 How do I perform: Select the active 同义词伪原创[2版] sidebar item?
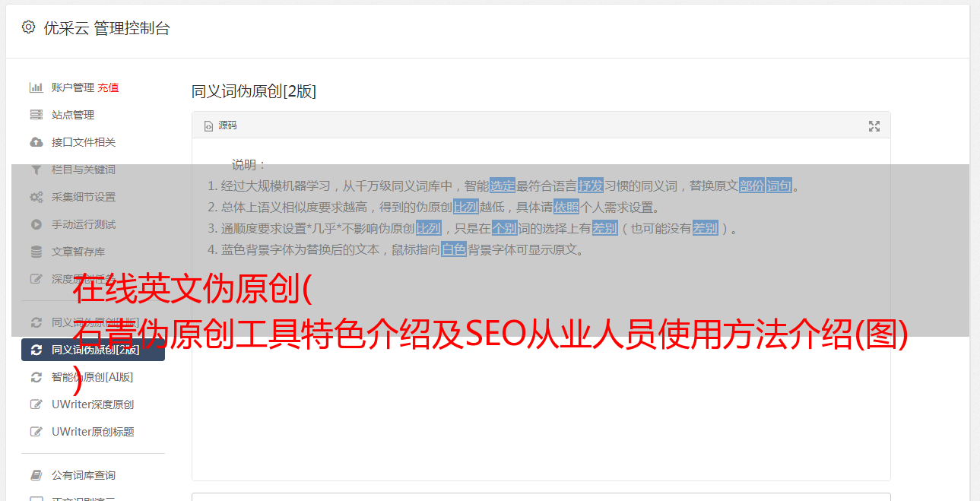point(93,350)
